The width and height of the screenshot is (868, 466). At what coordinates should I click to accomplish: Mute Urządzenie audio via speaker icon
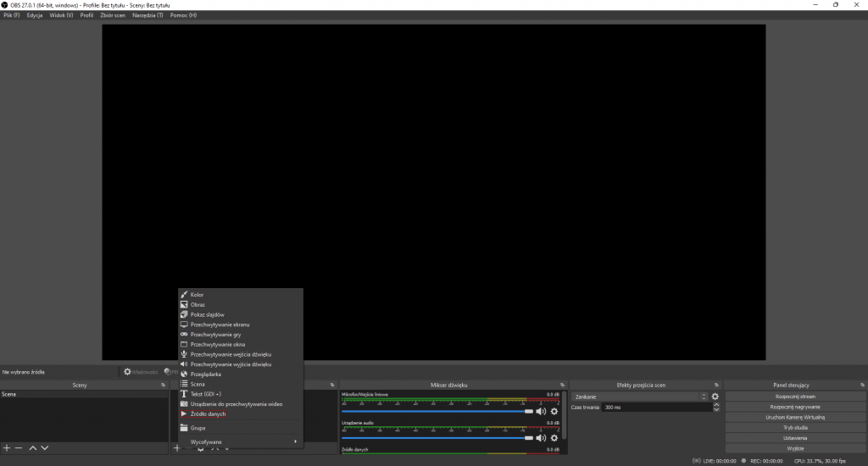pyautogui.click(x=541, y=438)
